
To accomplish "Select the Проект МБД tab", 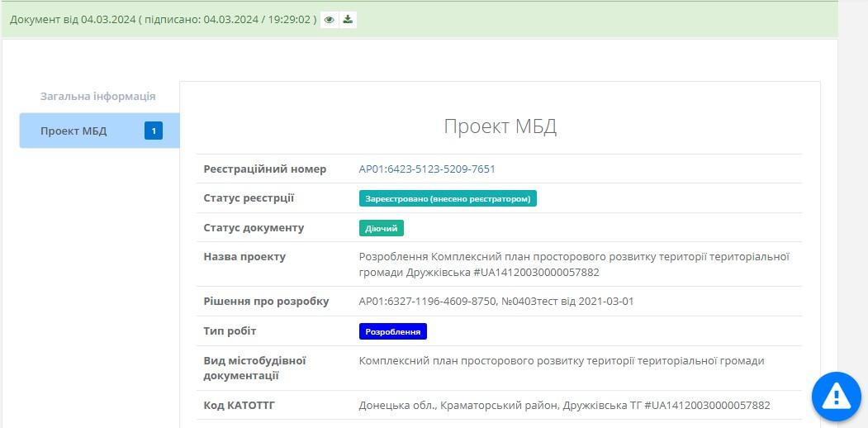I will (x=74, y=131).
